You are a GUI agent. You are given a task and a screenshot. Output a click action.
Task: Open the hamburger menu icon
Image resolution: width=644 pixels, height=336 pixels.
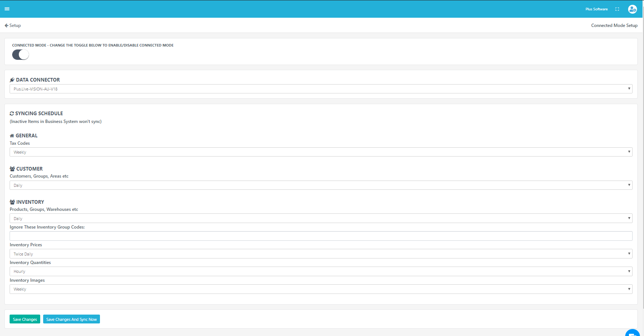(7, 9)
